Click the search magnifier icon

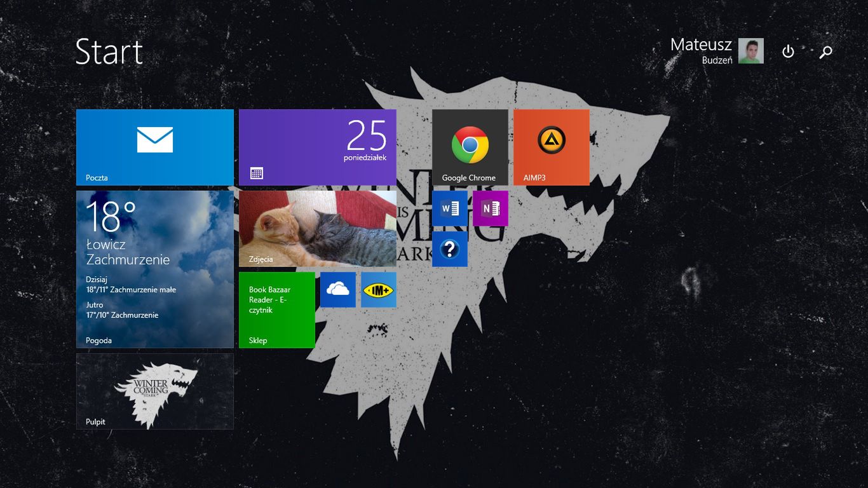tap(825, 51)
